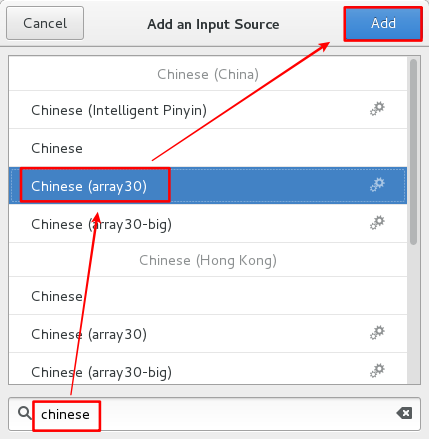Viewport: 429px width, 439px height.
Task: Focus the search field containing chinese
Action: click(x=214, y=414)
